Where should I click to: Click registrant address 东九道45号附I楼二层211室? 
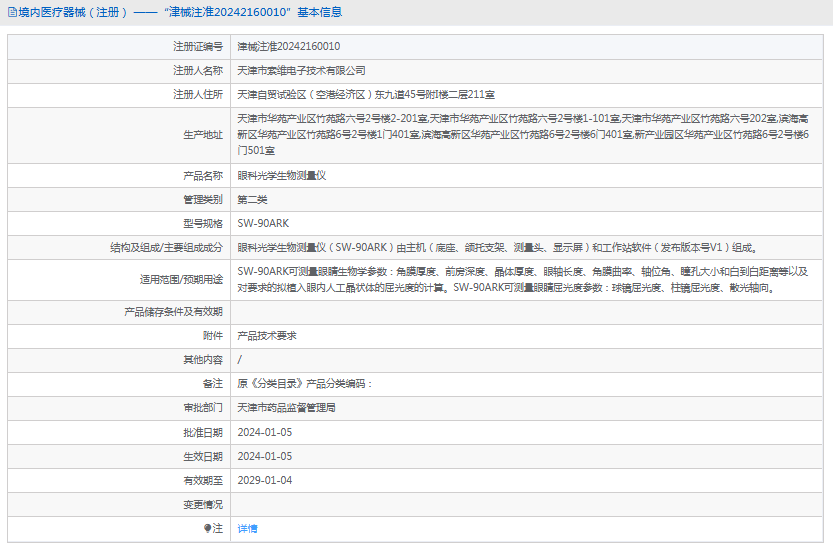point(435,95)
